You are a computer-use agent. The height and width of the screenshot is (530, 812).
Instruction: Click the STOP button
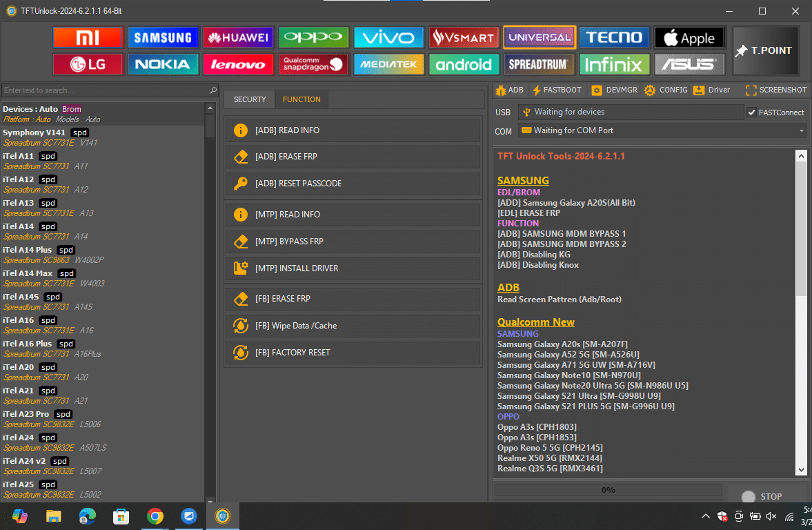click(x=768, y=495)
